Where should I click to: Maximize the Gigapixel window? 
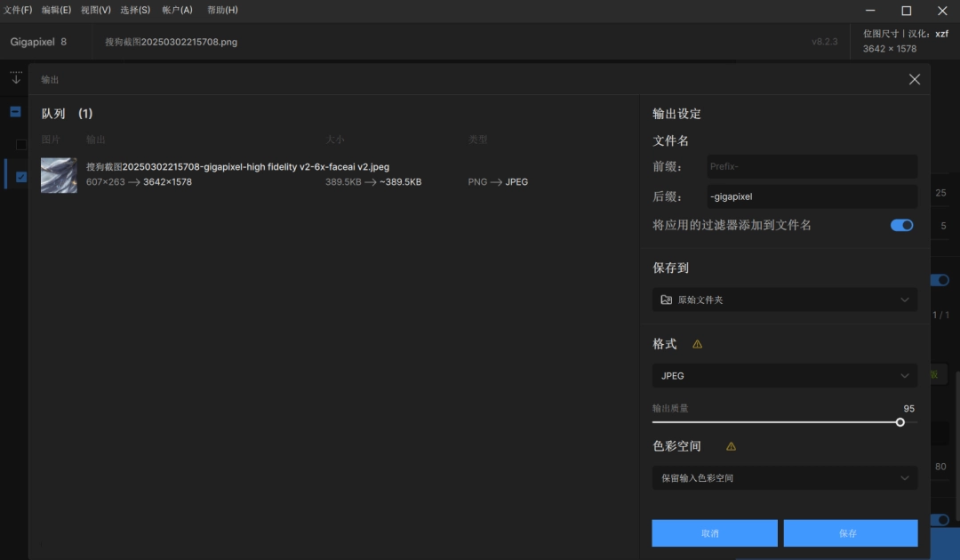(906, 11)
